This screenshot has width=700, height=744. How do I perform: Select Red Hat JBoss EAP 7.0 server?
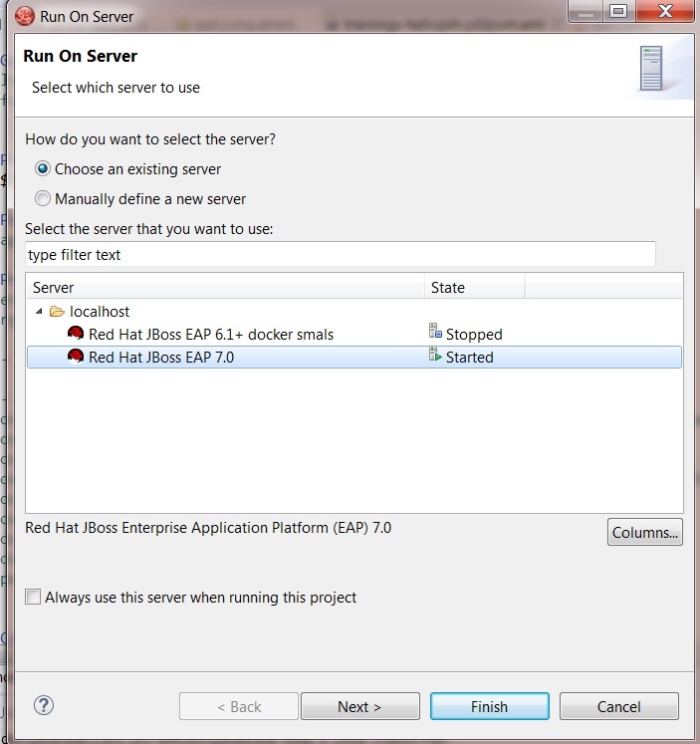[x=354, y=357]
